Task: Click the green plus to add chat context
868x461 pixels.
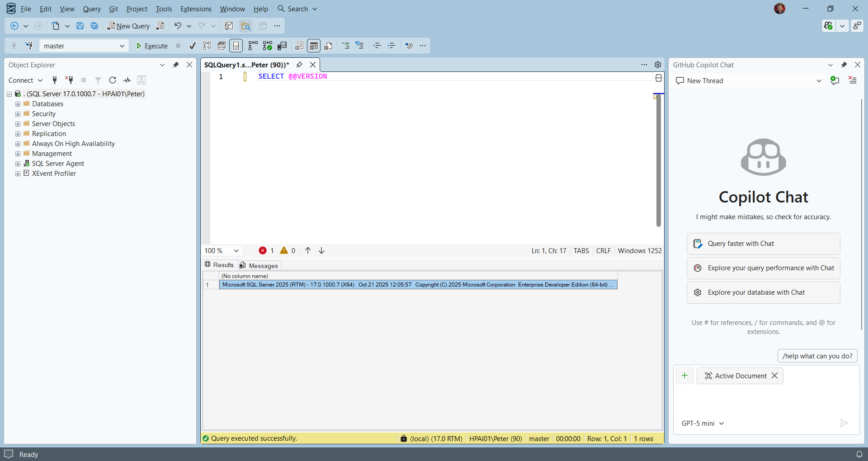Action: [684, 376]
